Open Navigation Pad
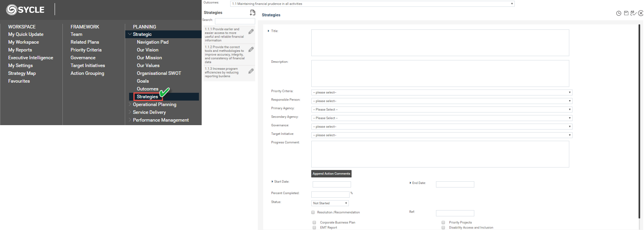The image size is (644, 230). (153, 42)
